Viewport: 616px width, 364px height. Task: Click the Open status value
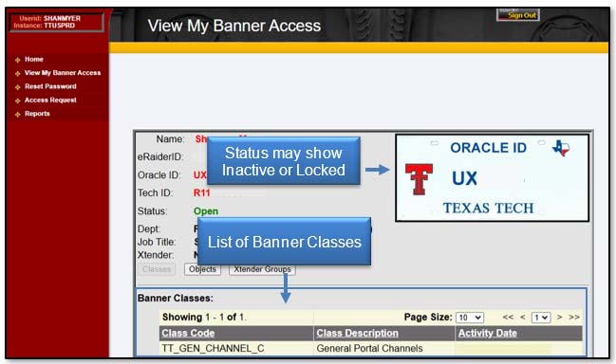click(206, 211)
